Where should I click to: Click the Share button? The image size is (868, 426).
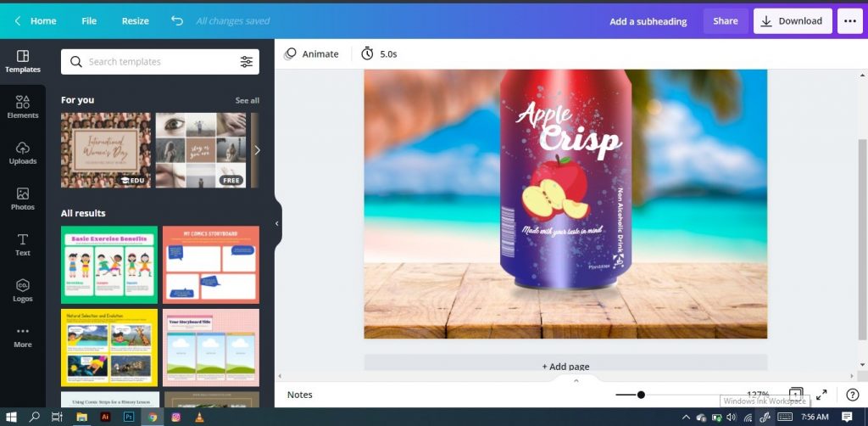coord(725,21)
